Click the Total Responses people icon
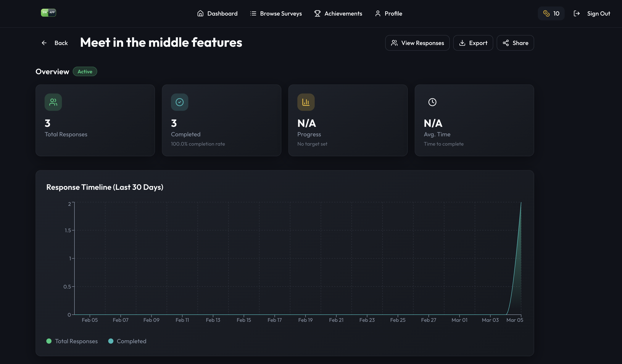This screenshot has height=364, width=622. click(x=53, y=102)
